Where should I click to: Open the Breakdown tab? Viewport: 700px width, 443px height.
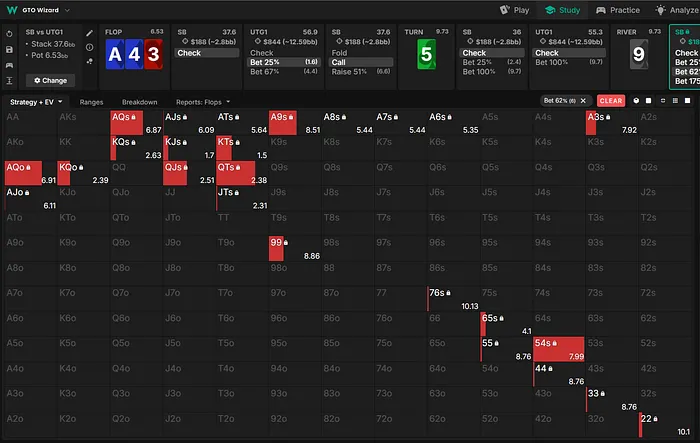point(139,102)
